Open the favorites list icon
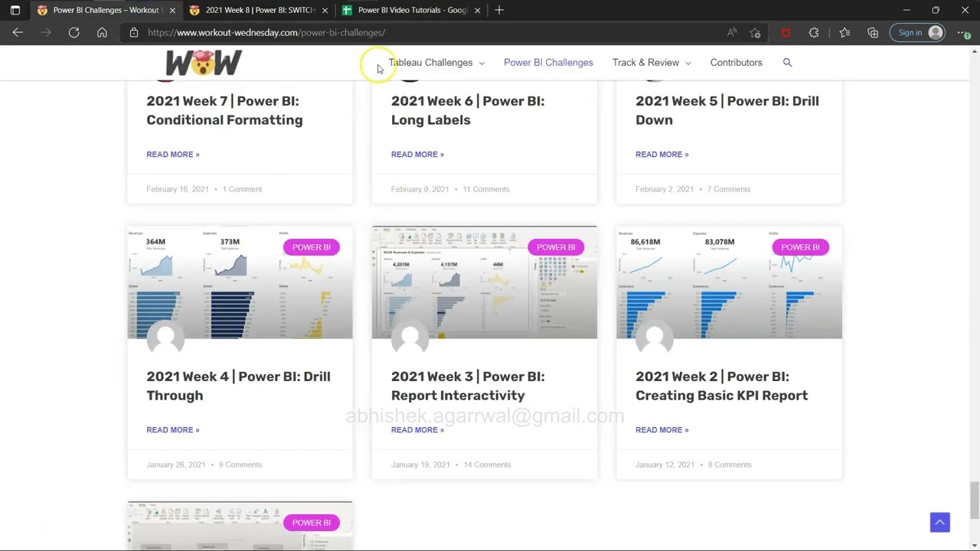The width and height of the screenshot is (980, 551). point(844,32)
